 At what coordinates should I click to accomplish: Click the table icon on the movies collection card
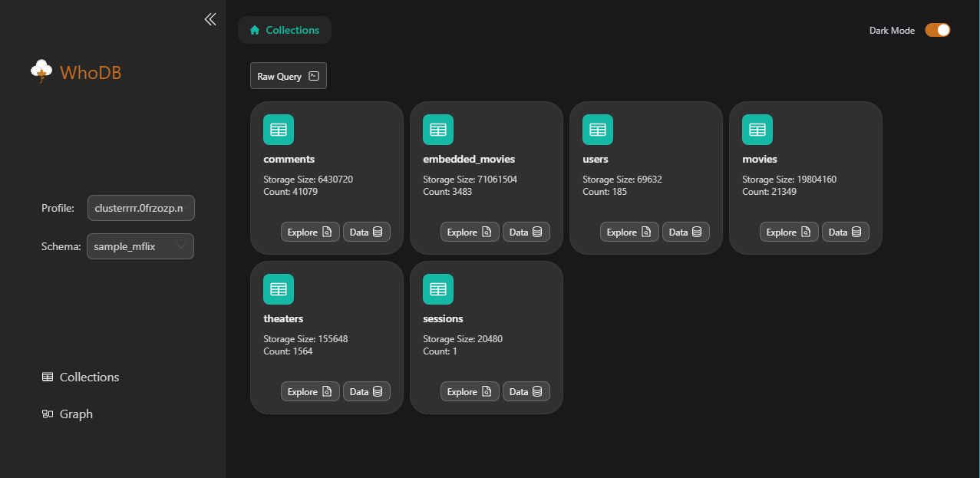click(x=757, y=129)
